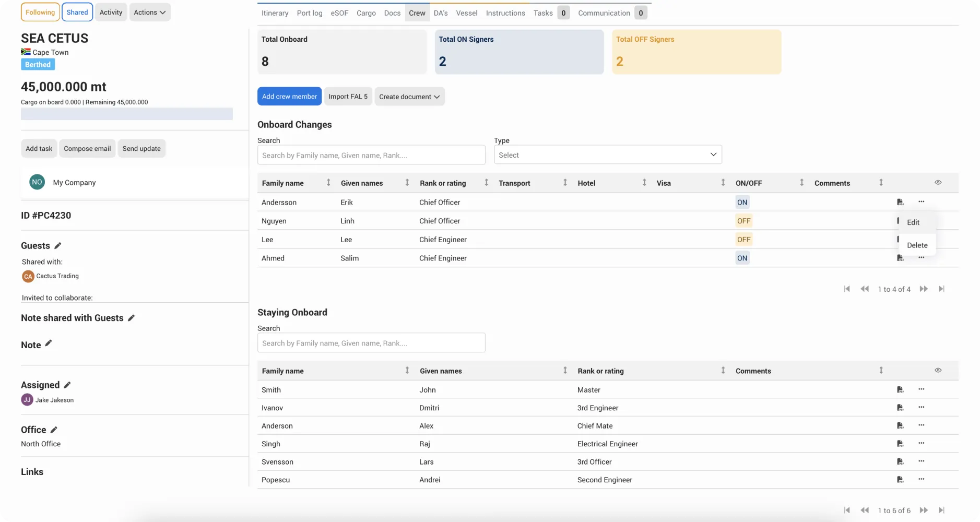Click the cargo on board progress bar
The height and width of the screenshot is (522, 980).
tap(127, 114)
